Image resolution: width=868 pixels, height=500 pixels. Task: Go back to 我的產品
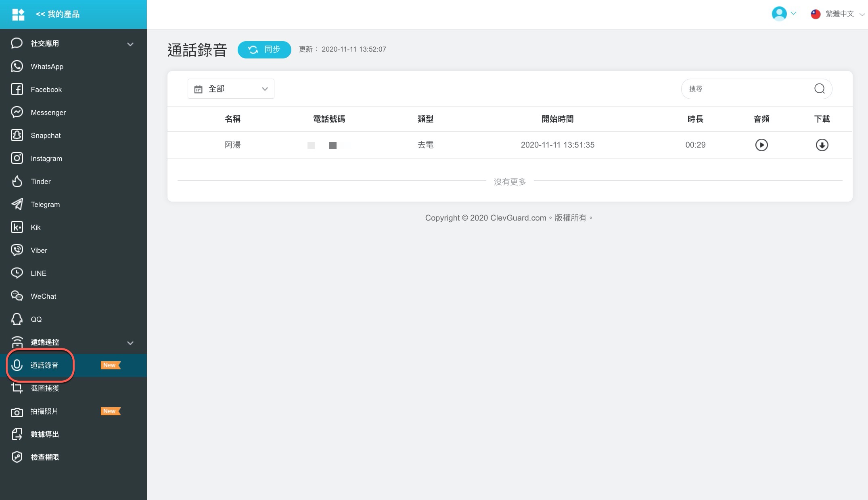coord(57,15)
